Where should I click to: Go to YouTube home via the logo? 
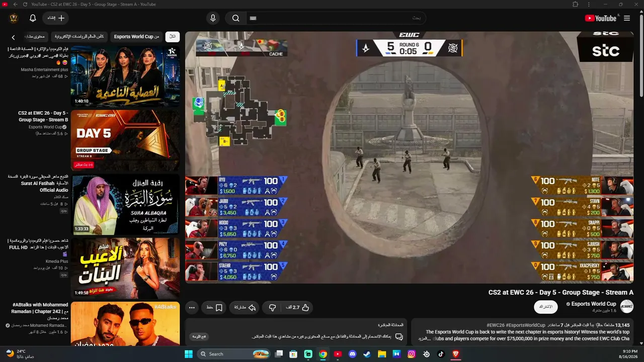[x=601, y=18]
